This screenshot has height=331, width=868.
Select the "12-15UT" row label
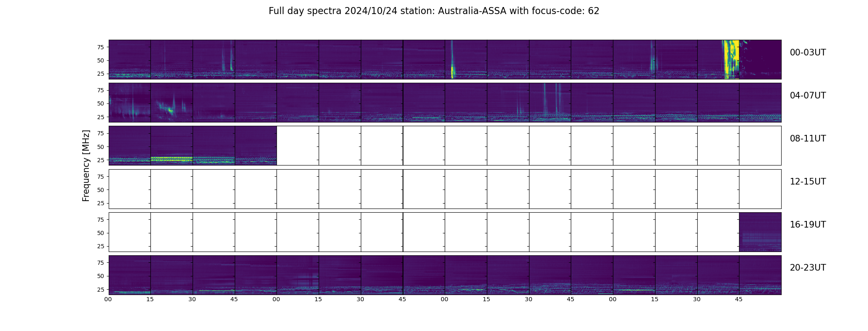click(808, 182)
